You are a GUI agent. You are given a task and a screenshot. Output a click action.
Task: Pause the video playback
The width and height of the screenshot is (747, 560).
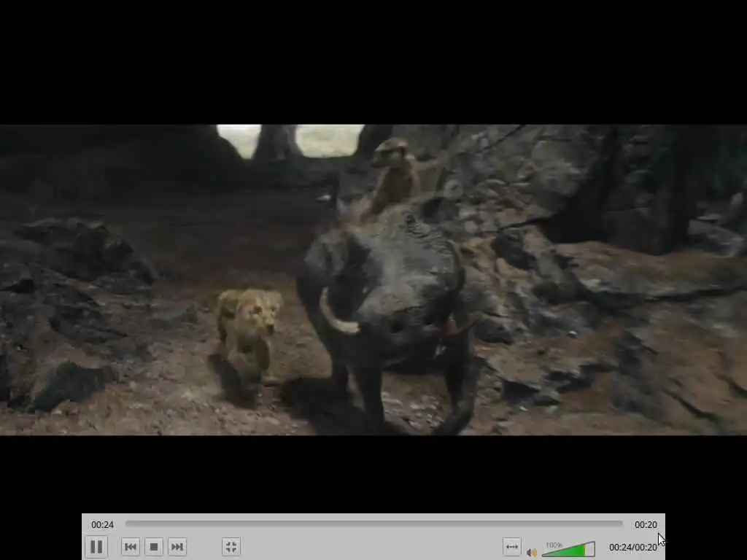click(96, 547)
